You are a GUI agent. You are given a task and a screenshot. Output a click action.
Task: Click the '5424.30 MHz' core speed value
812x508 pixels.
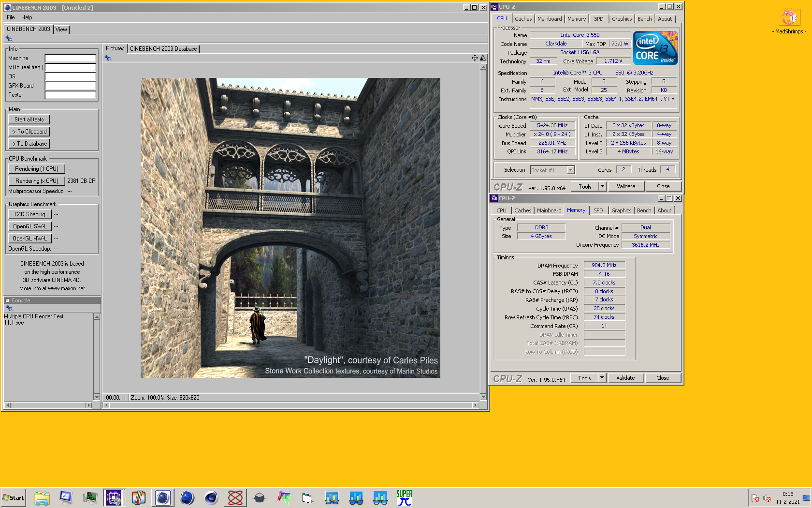point(552,125)
